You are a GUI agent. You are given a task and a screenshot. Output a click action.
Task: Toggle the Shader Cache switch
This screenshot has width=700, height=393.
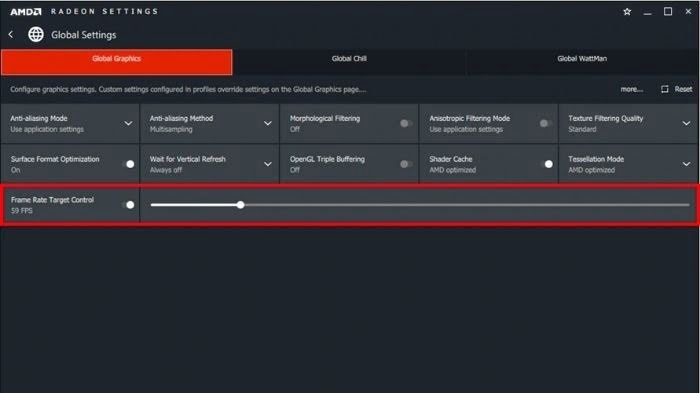[546, 164]
